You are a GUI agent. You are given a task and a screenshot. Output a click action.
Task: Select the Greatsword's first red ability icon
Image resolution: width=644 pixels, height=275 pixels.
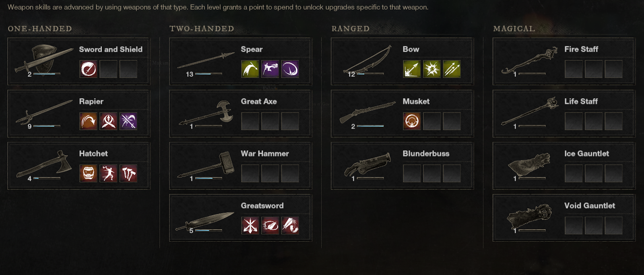click(250, 225)
